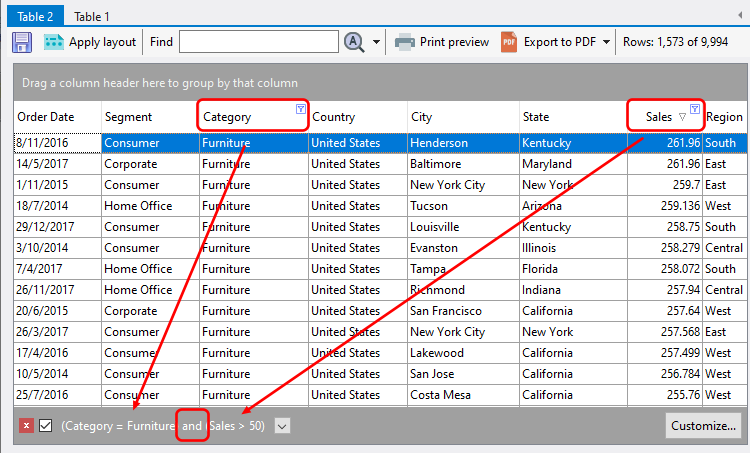
Task: Switch to the Table 1 tab
Action: (x=92, y=16)
